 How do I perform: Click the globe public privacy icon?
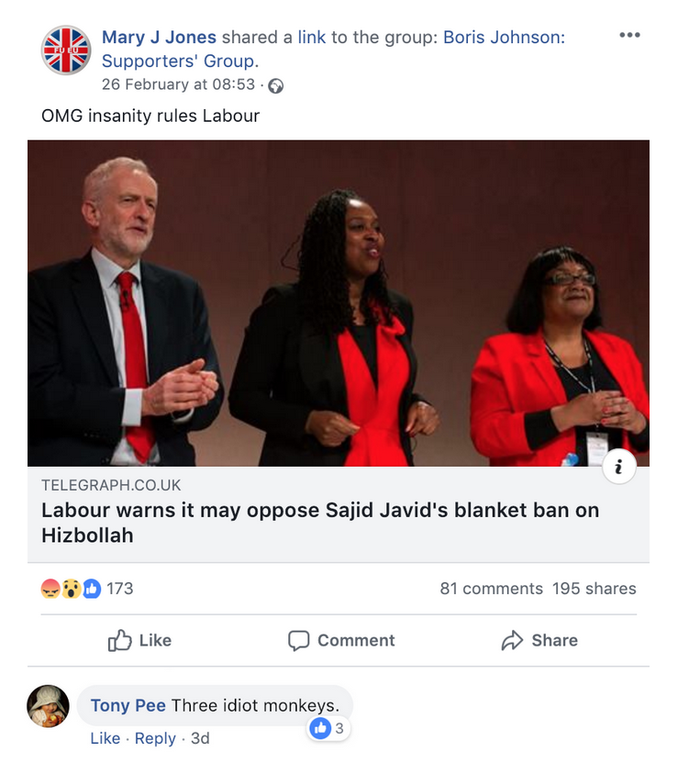276,86
